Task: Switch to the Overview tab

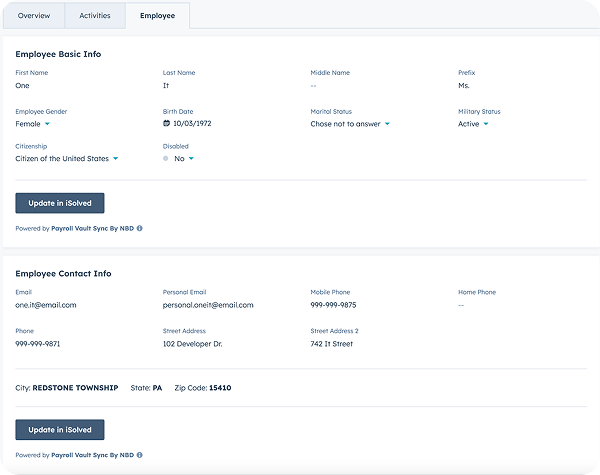Action: [34, 15]
